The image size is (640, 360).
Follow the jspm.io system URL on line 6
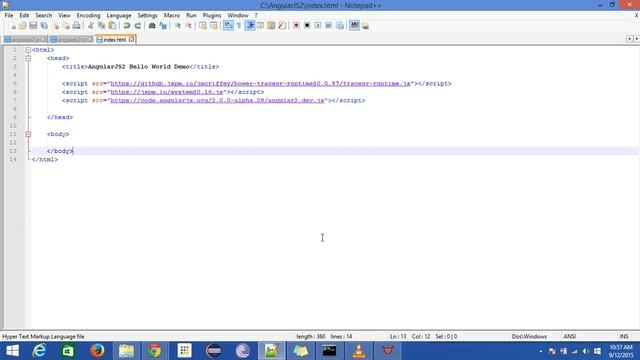click(167, 92)
